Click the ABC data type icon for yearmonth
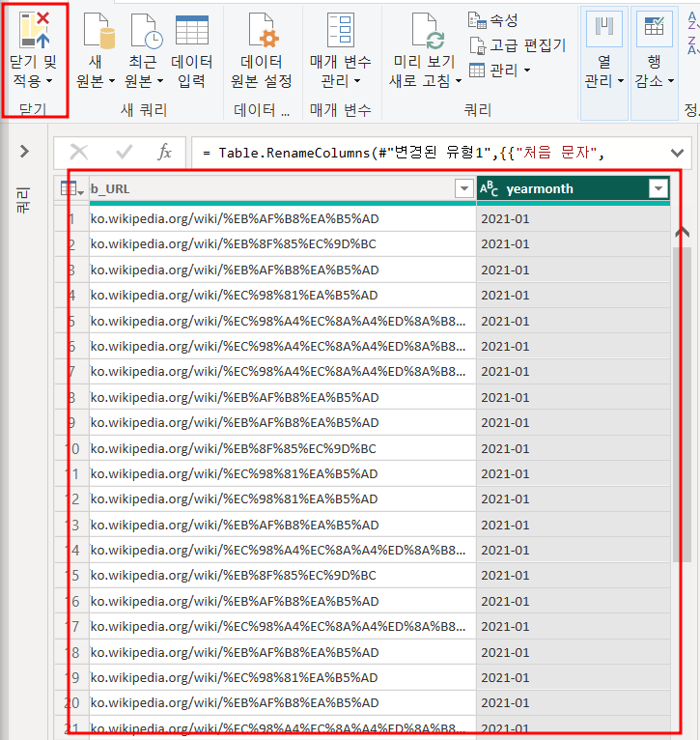This screenshot has height=740, width=700. [x=490, y=188]
